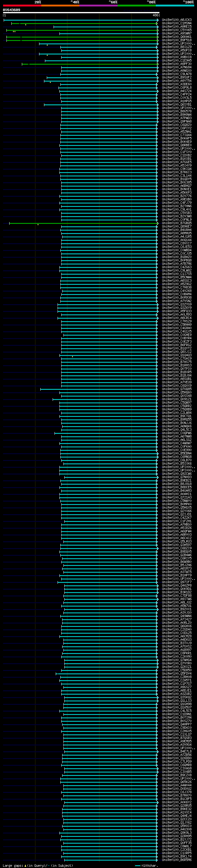The width and height of the screenshot is (197, 868).
Task: Click the 'Large gaps' legend text
Action: coord(13,866)
